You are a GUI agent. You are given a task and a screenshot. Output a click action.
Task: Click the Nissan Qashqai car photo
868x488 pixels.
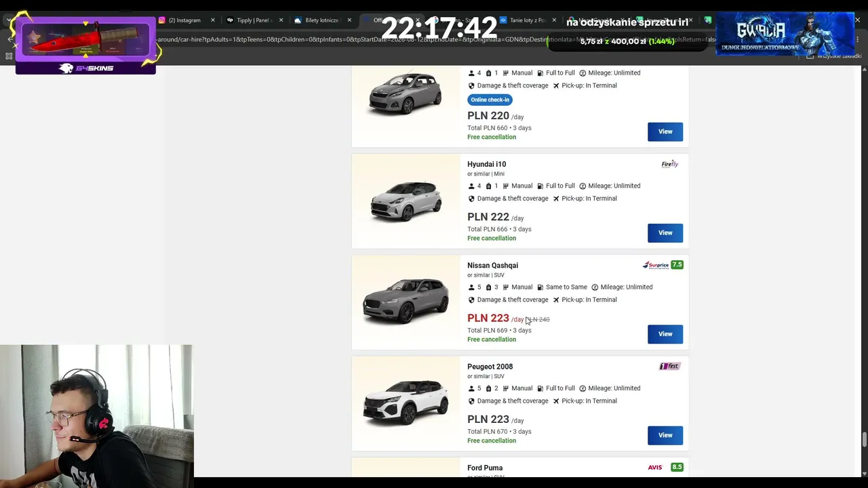point(406,302)
